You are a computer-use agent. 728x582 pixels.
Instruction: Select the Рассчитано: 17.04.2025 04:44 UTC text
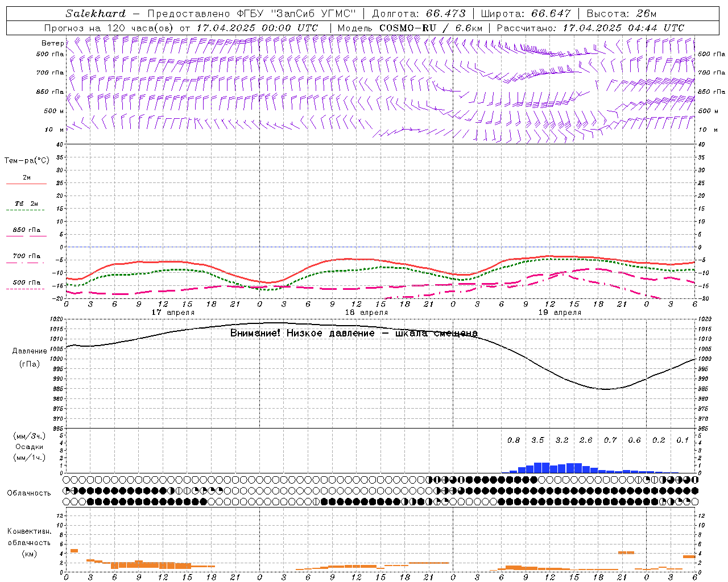(590, 28)
